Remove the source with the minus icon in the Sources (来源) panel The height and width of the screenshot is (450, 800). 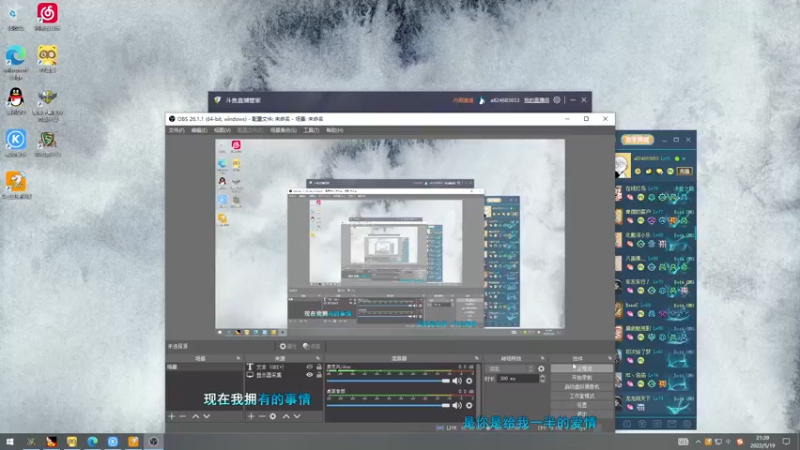[262, 416]
